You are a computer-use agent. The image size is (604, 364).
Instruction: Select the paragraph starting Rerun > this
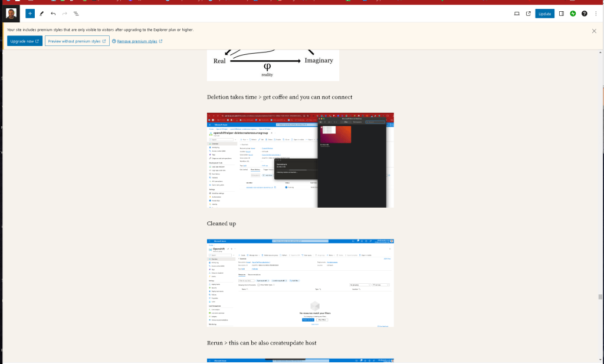261,343
